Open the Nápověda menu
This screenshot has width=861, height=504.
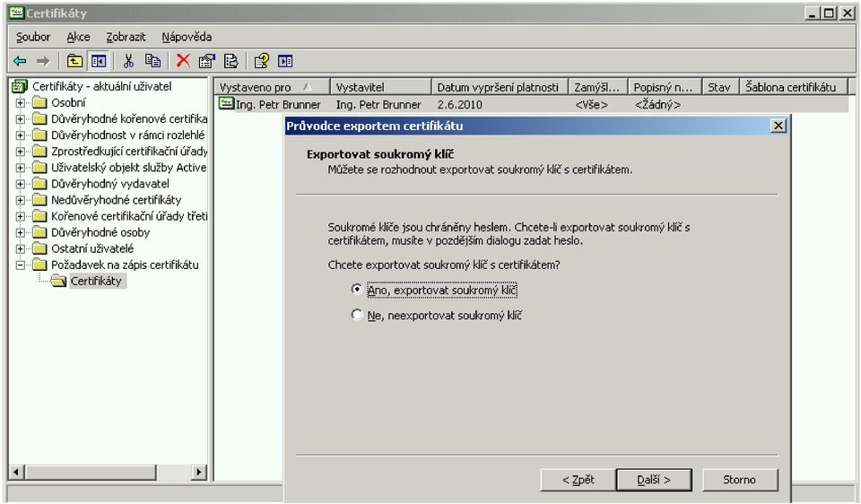pos(187,37)
